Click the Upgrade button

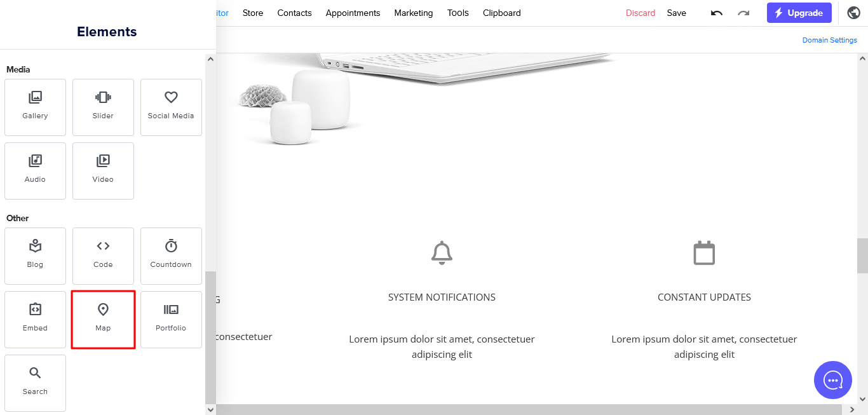click(799, 13)
